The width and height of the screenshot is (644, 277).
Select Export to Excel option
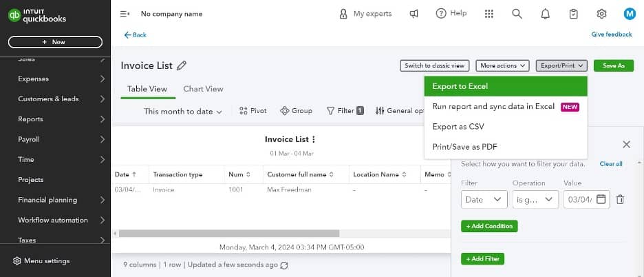click(x=506, y=86)
